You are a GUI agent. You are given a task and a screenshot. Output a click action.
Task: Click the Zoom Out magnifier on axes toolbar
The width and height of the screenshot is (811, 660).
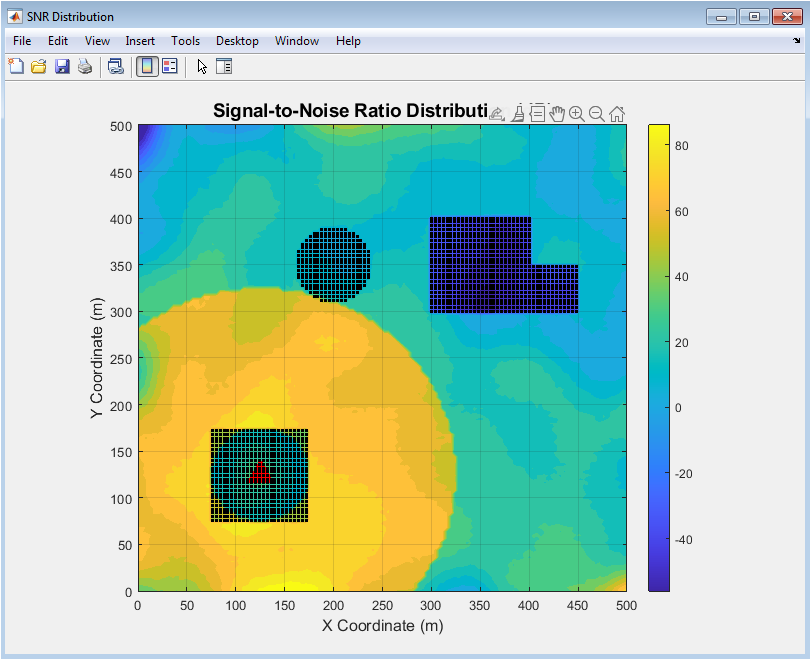pyautogui.click(x=597, y=113)
